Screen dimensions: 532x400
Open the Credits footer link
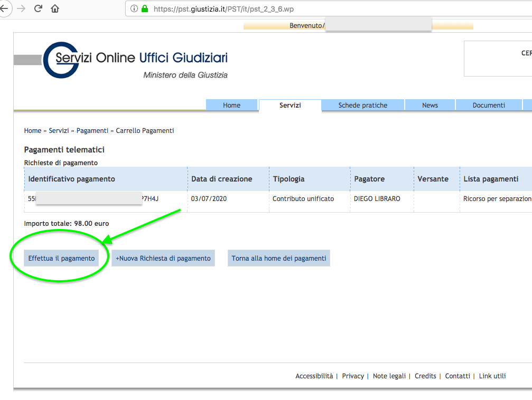coord(425,376)
